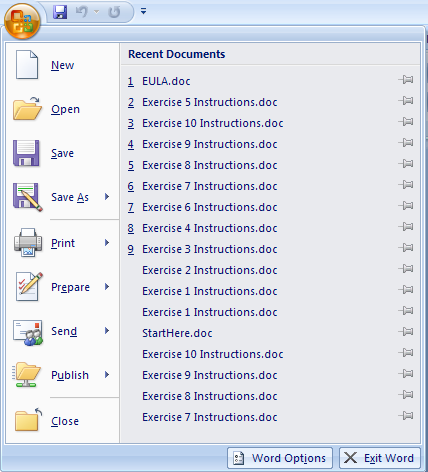
Task: Pin EULA.doc to the recent list
Action: point(406,80)
